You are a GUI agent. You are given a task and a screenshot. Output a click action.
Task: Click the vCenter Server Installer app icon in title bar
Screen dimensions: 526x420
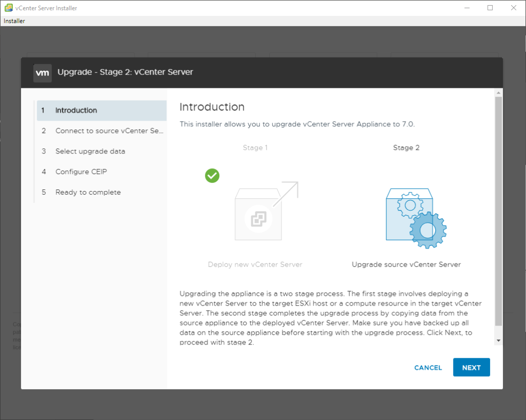8,8
